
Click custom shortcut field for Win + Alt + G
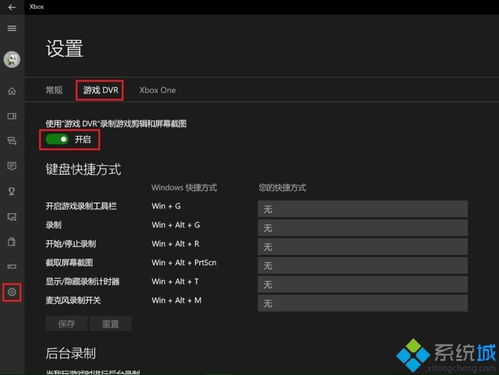[363, 228]
